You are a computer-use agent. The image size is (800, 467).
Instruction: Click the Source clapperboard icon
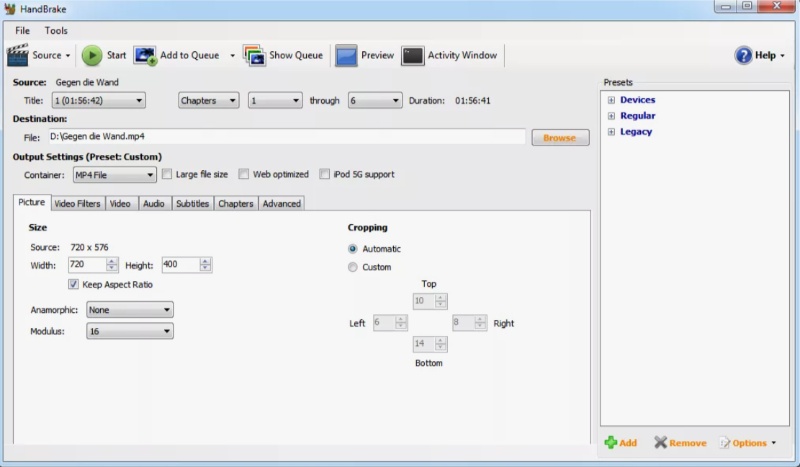[x=17, y=55]
